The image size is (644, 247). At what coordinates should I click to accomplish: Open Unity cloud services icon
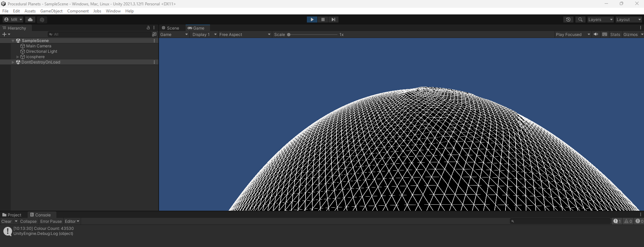tap(30, 19)
